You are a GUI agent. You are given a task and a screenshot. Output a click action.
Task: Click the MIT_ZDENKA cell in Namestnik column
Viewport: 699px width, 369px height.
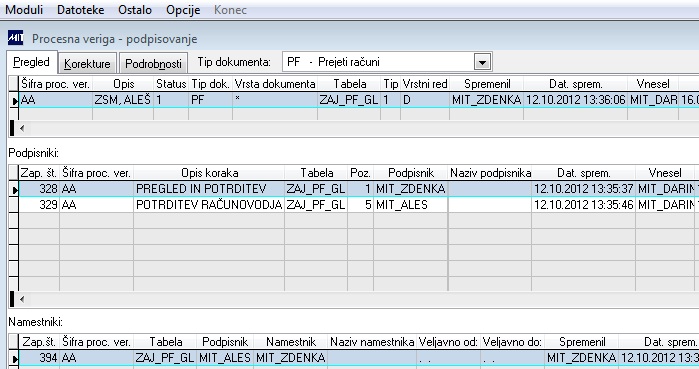point(291,358)
